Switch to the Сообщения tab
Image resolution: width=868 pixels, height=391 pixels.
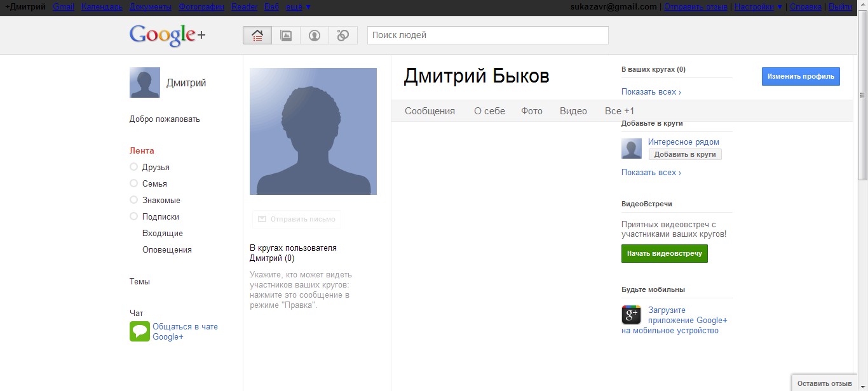[430, 111]
